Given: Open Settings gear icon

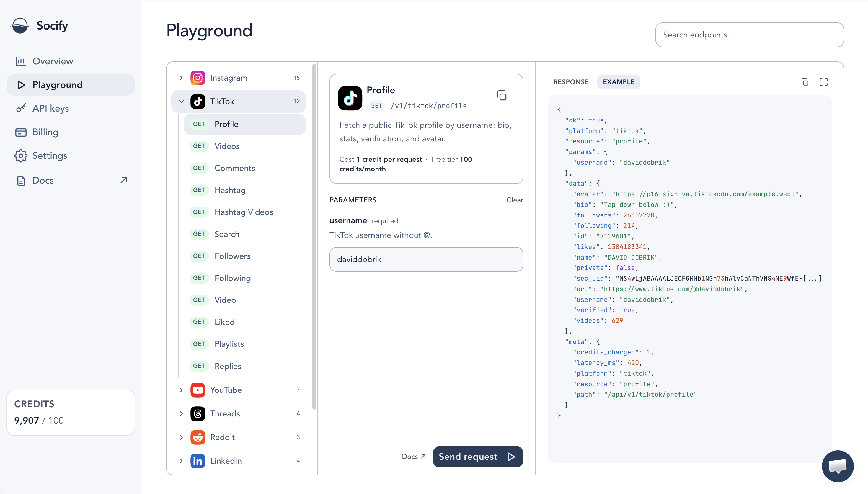Looking at the screenshot, I should 21,156.
